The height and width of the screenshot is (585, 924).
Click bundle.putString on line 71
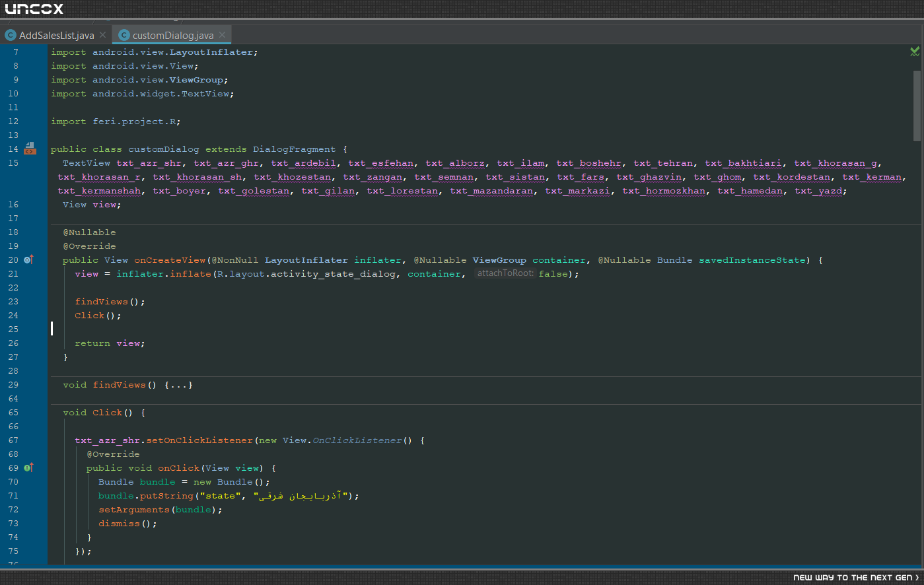[x=146, y=496]
